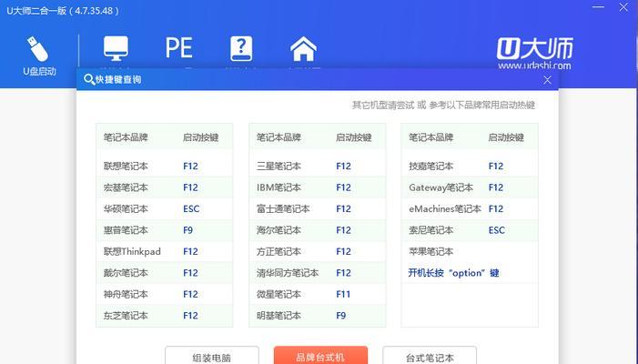
Task: Select the 联想Thinkpad row label
Action: 132,251
